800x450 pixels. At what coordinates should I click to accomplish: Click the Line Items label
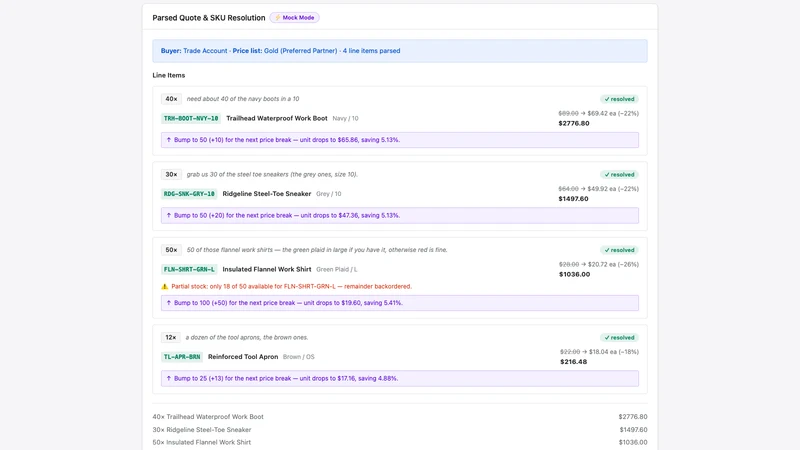[x=169, y=75]
